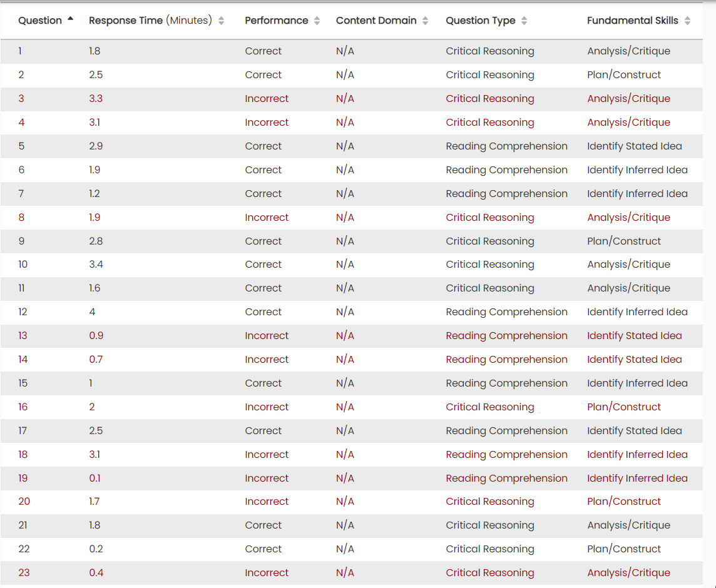
Task: Click the Question column header
Action: coord(40,21)
